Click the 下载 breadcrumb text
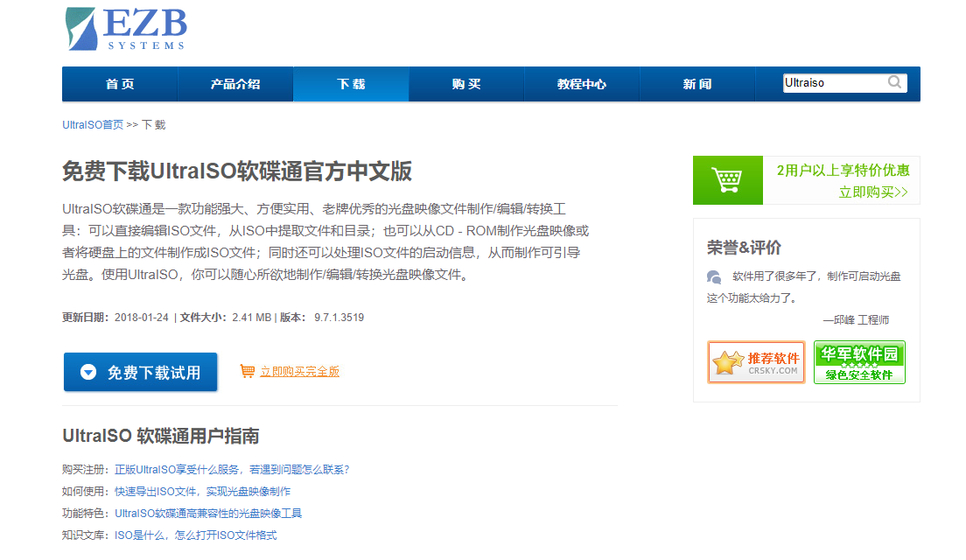The image size is (966, 560). click(154, 125)
